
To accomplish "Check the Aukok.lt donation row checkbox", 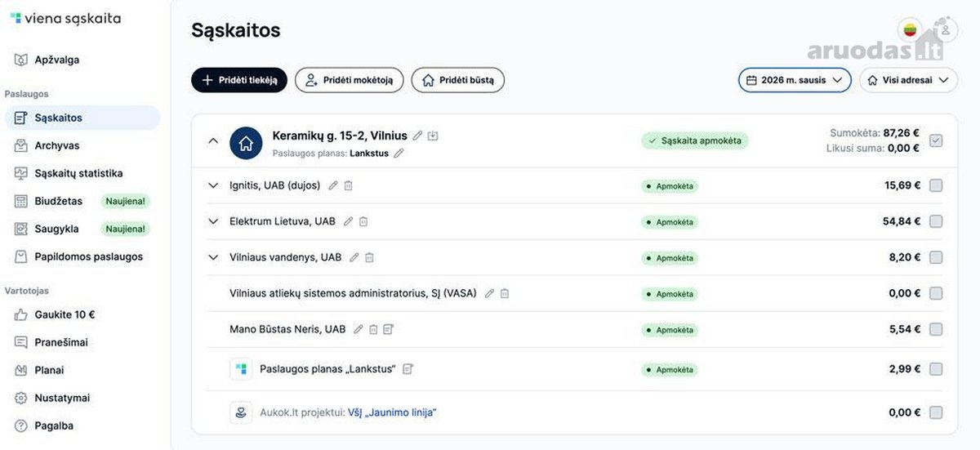I will pos(936,412).
